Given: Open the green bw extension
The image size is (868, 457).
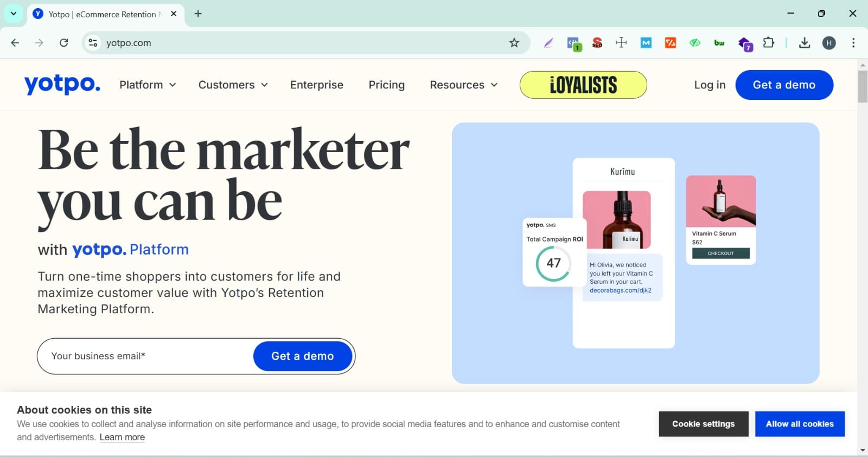Looking at the screenshot, I should coord(719,43).
